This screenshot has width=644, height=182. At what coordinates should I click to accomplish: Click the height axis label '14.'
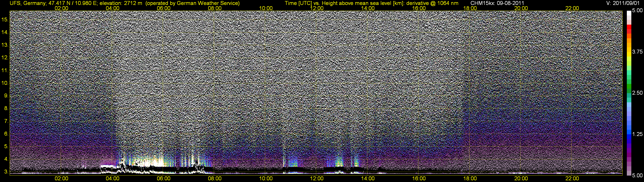5,32
